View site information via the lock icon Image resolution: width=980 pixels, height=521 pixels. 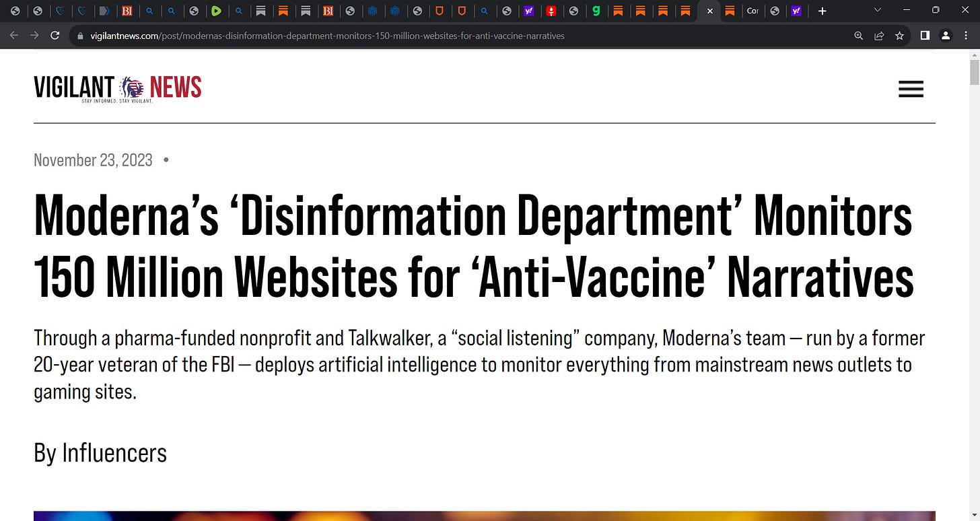click(x=81, y=36)
